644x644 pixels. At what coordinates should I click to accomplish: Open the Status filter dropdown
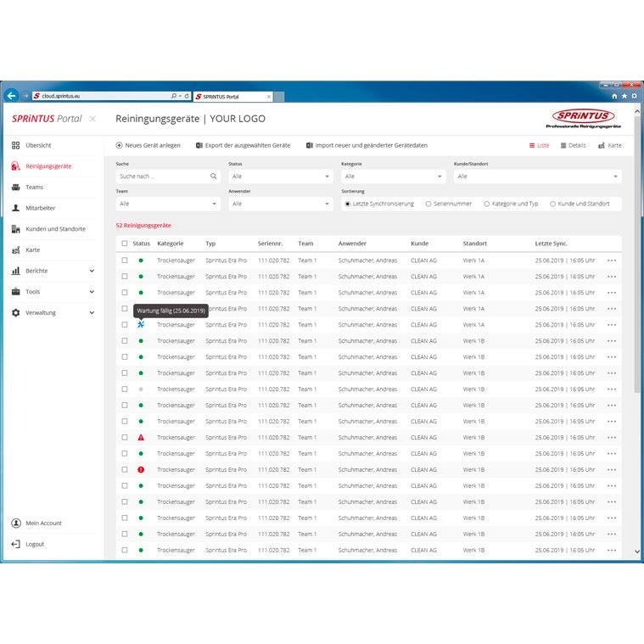280,176
